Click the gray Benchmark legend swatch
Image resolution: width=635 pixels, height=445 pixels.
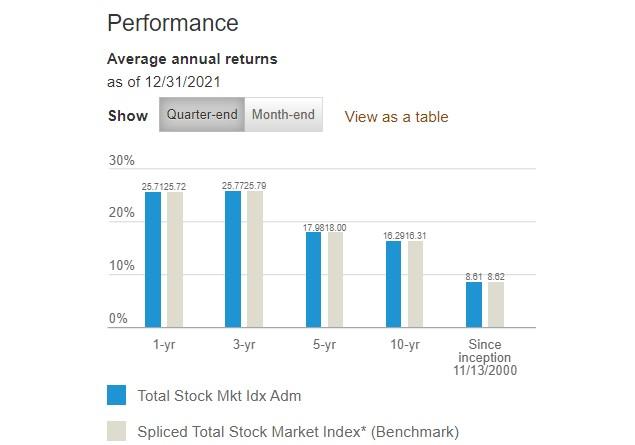[117, 431]
